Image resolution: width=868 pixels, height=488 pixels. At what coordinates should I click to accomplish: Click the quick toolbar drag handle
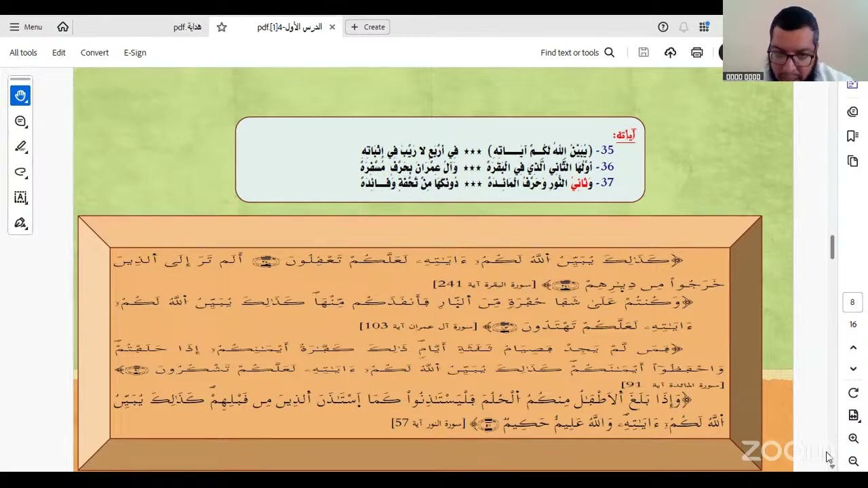point(20,79)
